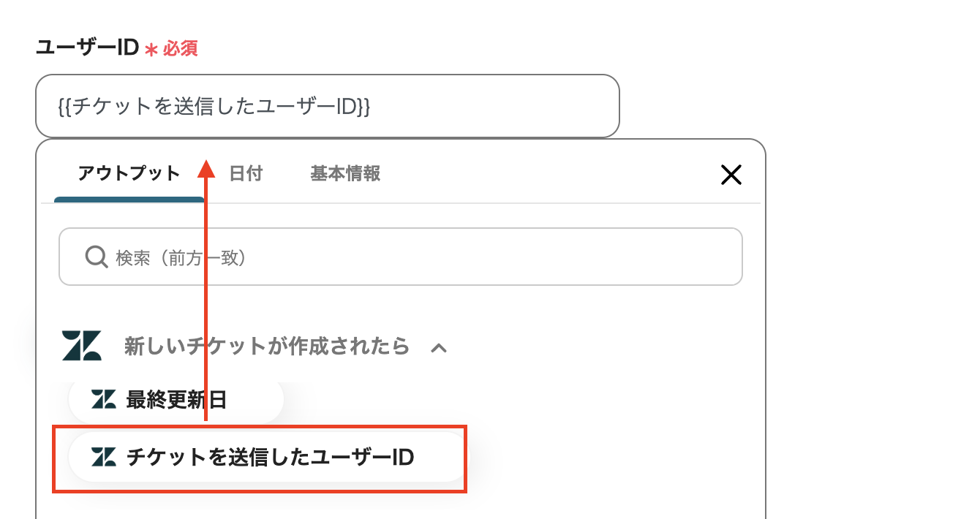
Task: Click the blue underline below アウトプット tab
Action: tap(129, 200)
